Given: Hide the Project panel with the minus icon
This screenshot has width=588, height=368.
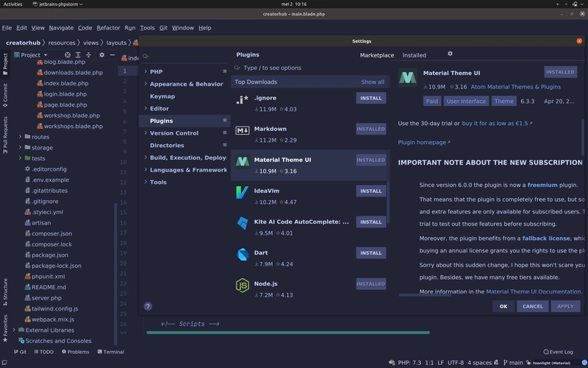Looking at the screenshot, I should pyautogui.click(x=112, y=54).
